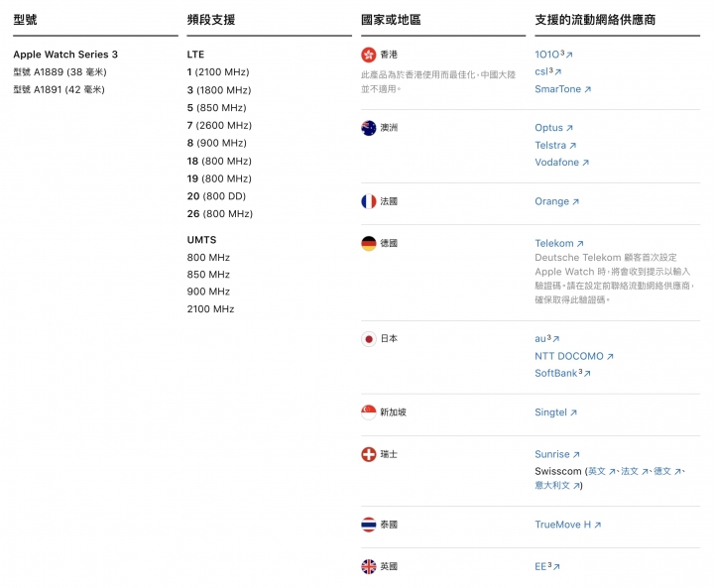The image size is (715, 588).
Task: Open the TrueMove H link
Action: (x=567, y=525)
